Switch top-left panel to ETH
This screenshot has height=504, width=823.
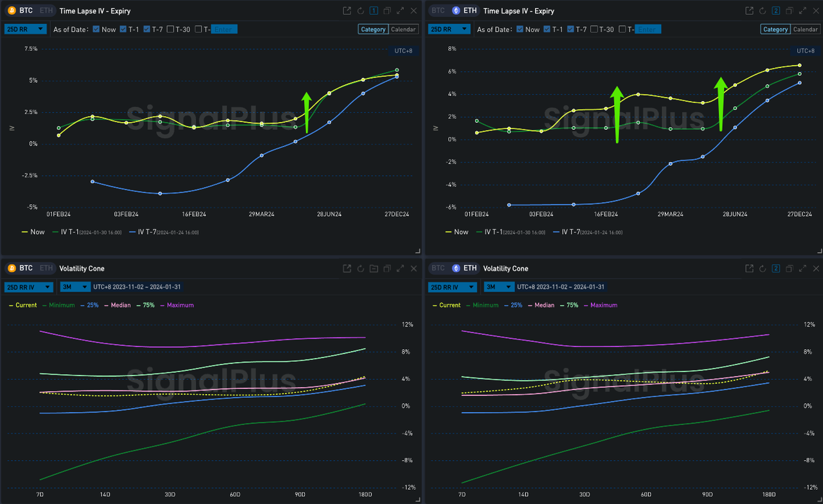[46, 11]
